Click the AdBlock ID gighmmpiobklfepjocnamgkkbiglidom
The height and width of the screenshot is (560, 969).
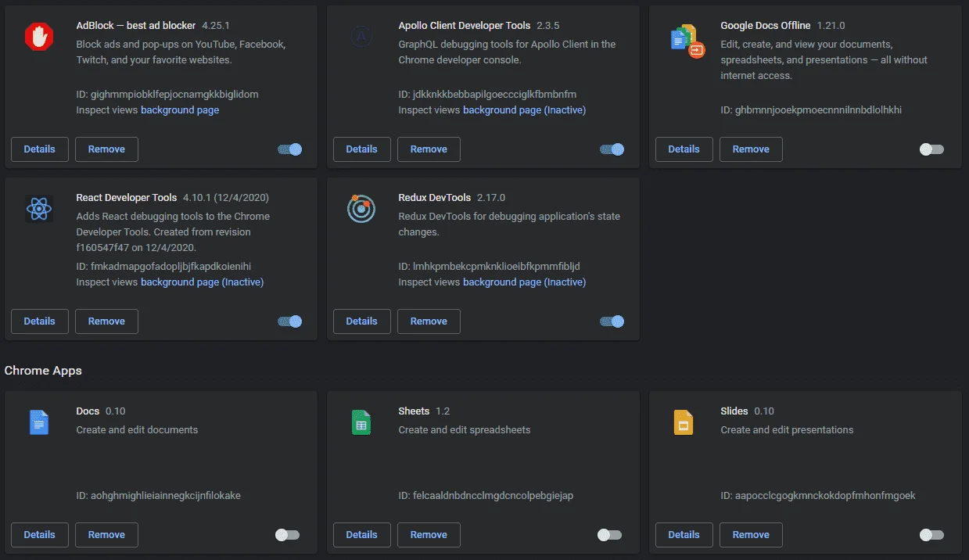click(x=167, y=95)
